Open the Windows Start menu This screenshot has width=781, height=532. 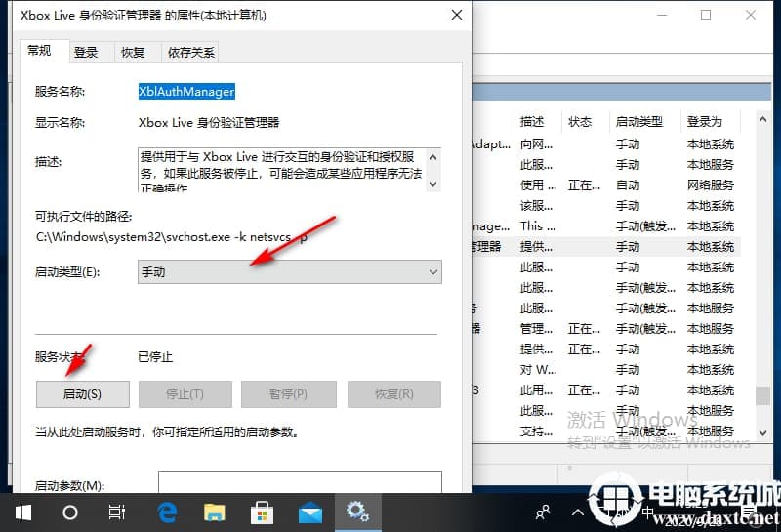(22, 512)
